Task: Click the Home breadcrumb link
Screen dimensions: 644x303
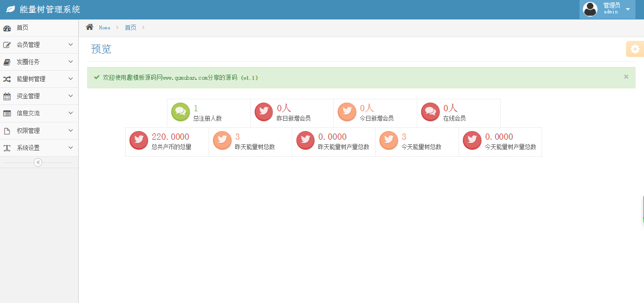Action: click(x=104, y=28)
